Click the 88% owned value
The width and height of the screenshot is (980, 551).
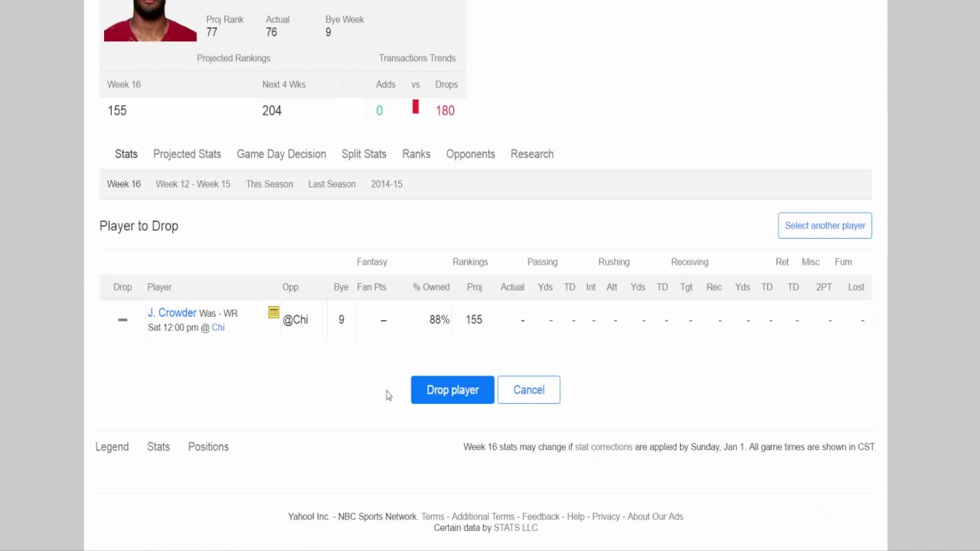click(439, 320)
